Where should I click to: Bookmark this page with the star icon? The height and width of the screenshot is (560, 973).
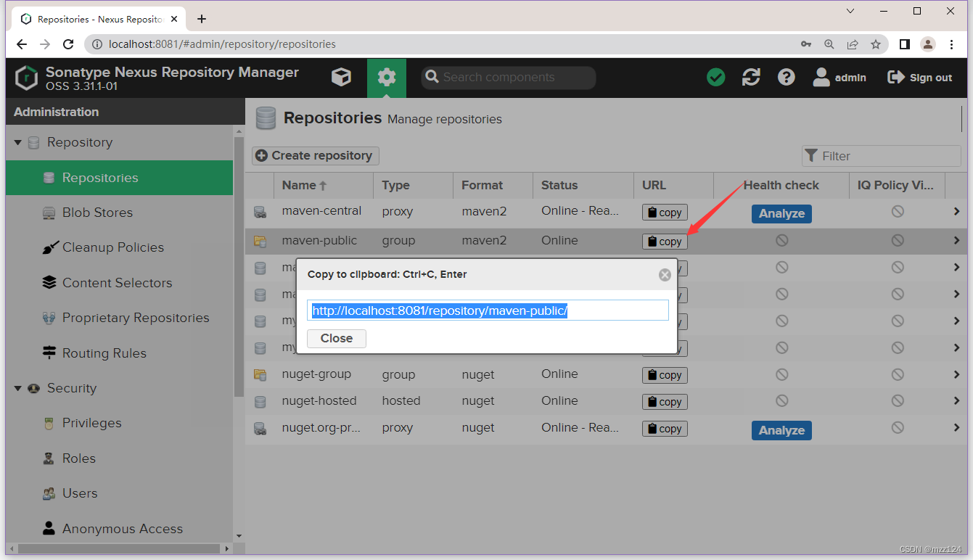[876, 44]
